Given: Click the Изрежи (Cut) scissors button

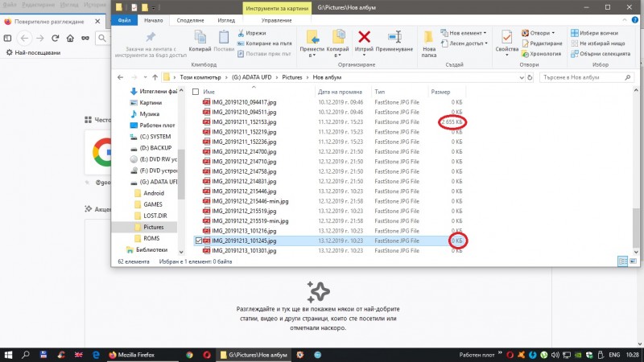Looking at the screenshot, I should pos(252,33).
